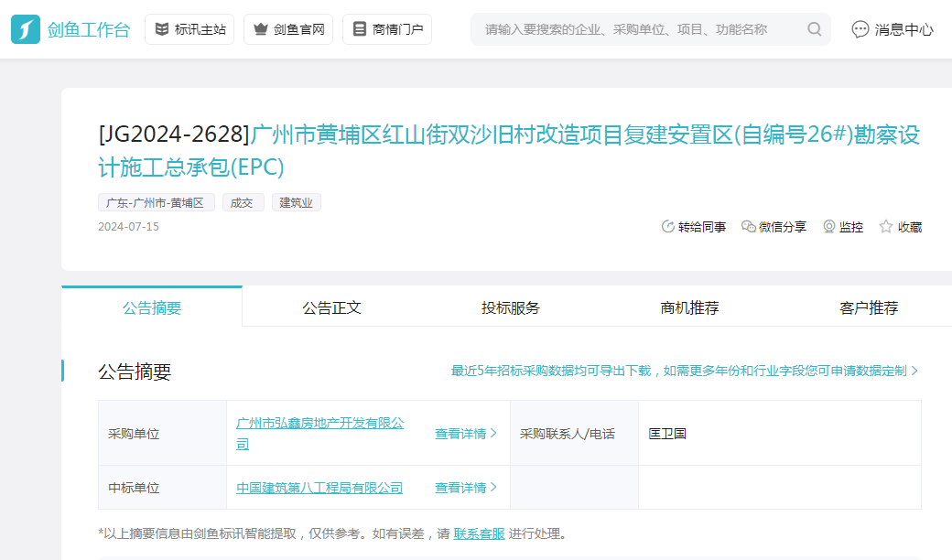Select the 广东-广州市-黄埔区 region tag
This screenshot has height=560, width=952.
point(156,202)
